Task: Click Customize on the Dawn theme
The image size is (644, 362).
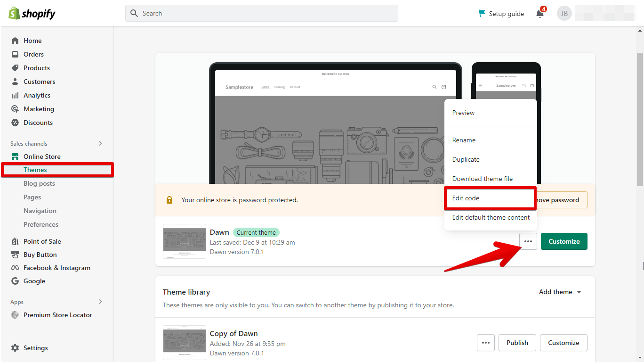Action: (564, 241)
